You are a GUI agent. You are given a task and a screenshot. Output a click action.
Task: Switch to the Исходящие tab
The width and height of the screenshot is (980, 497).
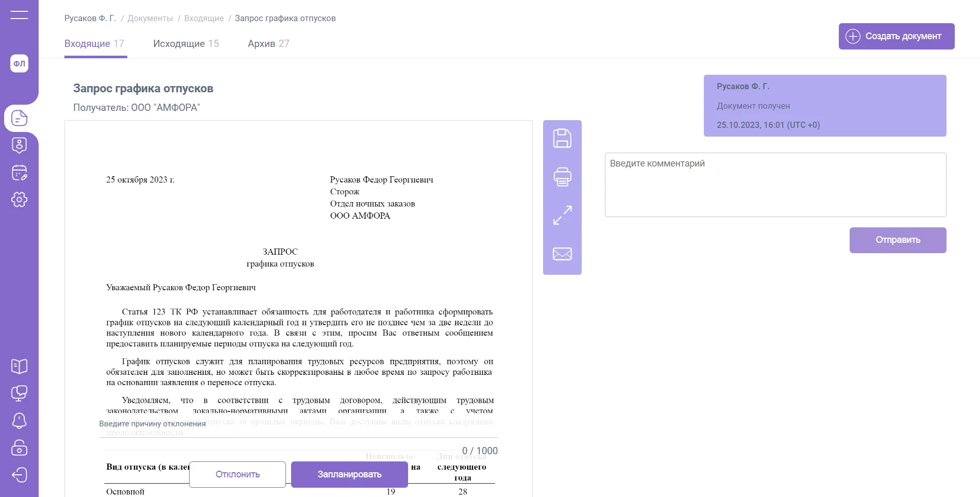click(x=185, y=44)
